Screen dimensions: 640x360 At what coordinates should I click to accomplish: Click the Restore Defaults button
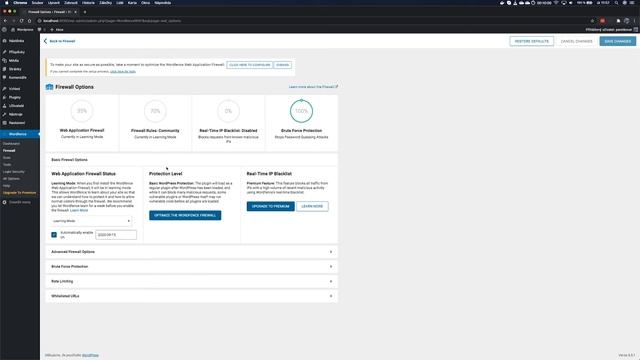pyautogui.click(x=531, y=41)
